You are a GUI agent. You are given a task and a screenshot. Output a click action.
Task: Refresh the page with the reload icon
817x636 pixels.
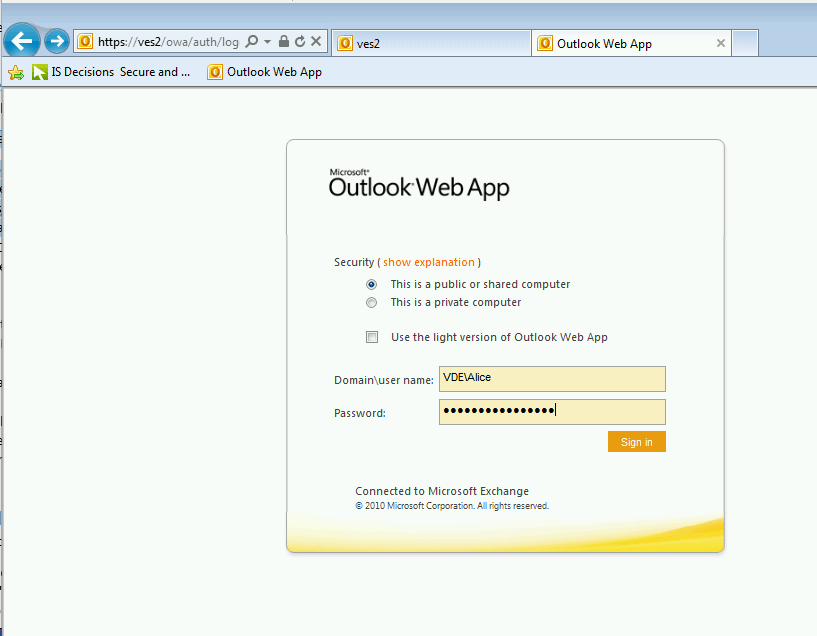coord(300,41)
